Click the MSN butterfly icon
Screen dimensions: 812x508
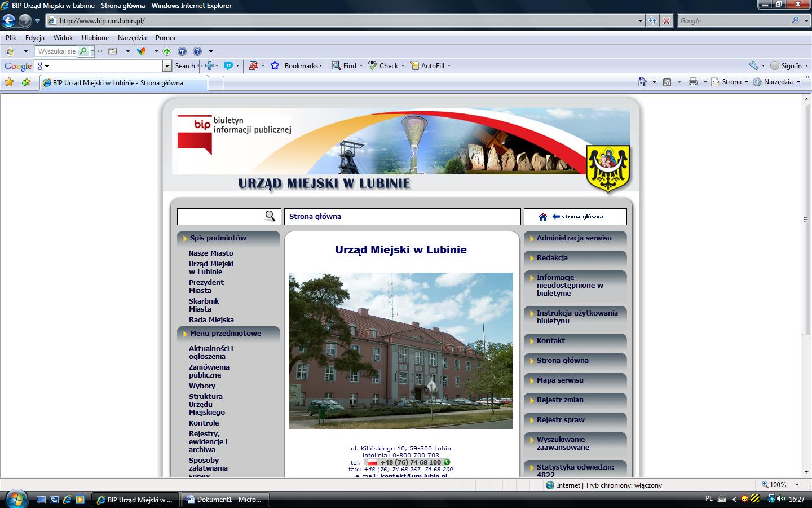coord(141,51)
